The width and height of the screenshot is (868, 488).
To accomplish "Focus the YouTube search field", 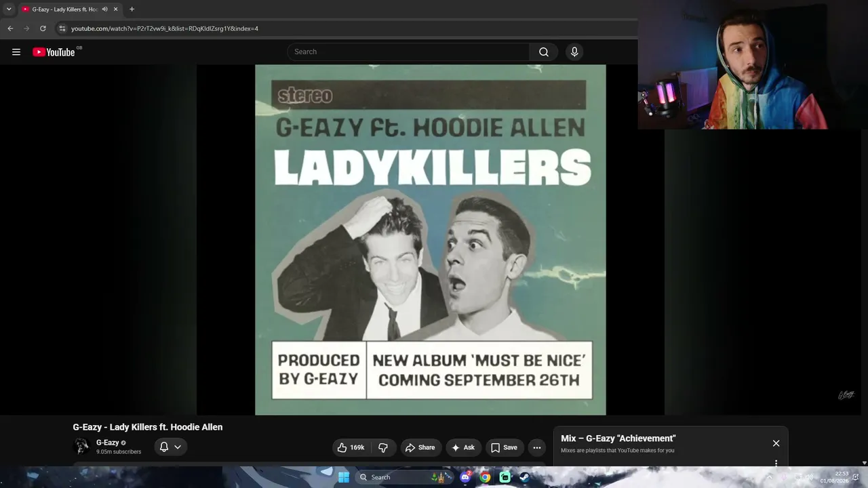I will (x=409, y=52).
